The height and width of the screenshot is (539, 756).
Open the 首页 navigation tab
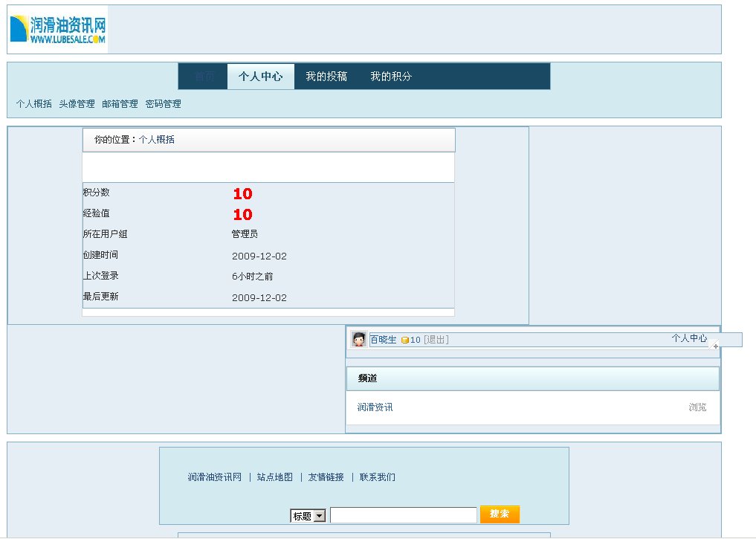coord(204,76)
